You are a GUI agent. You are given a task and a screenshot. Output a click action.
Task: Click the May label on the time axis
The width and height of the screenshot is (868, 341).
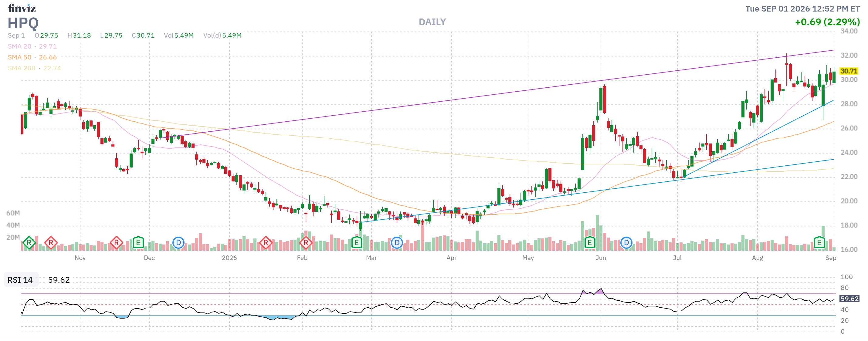[528, 258]
